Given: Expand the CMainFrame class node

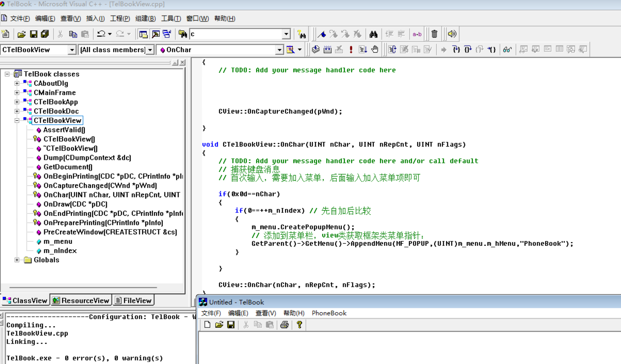Looking at the screenshot, I should [17, 93].
